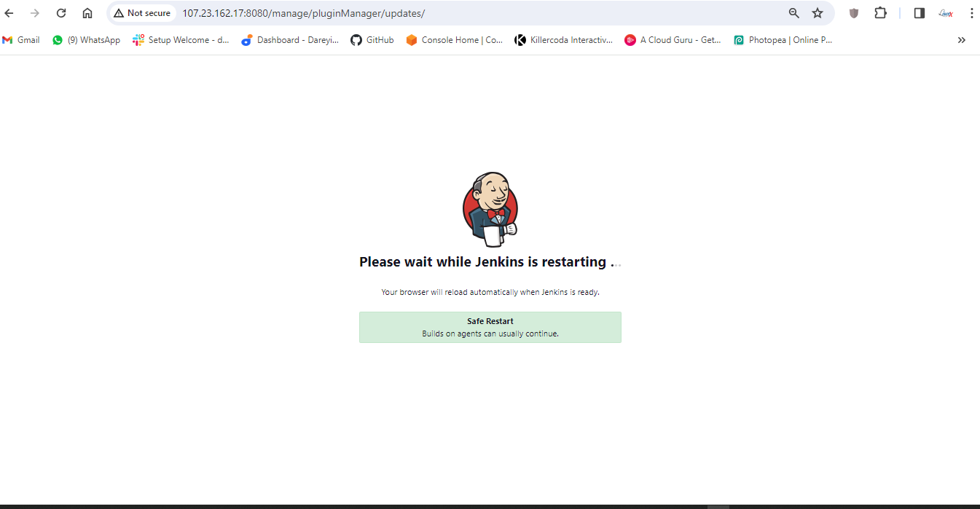Reload the Jenkins page
The height and width of the screenshot is (509, 980).
(61, 13)
